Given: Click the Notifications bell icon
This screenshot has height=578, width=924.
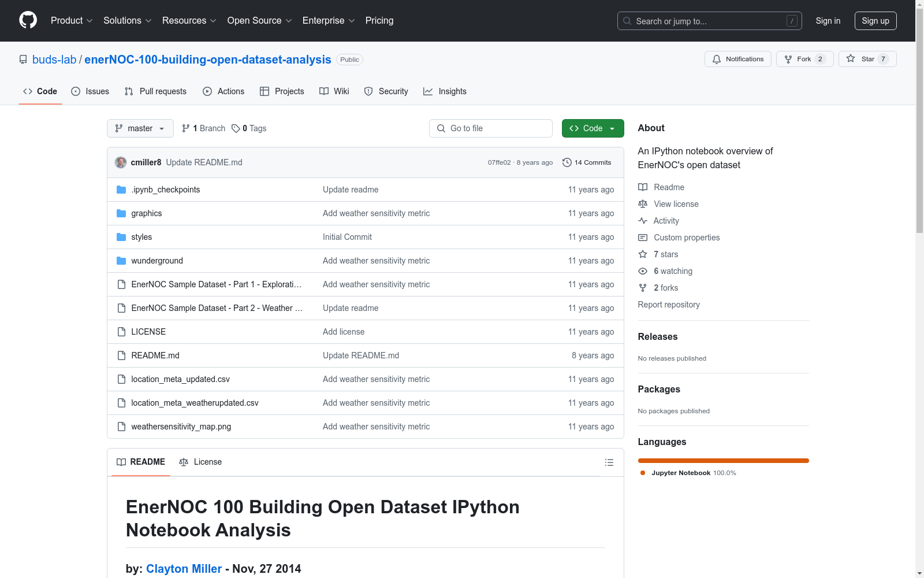Looking at the screenshot, I should [x=717, y=59].
